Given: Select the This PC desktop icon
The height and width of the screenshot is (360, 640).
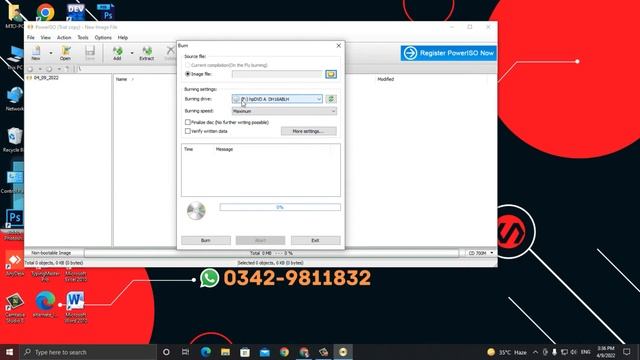Looking at the screenshot, I should pos(15,58).
